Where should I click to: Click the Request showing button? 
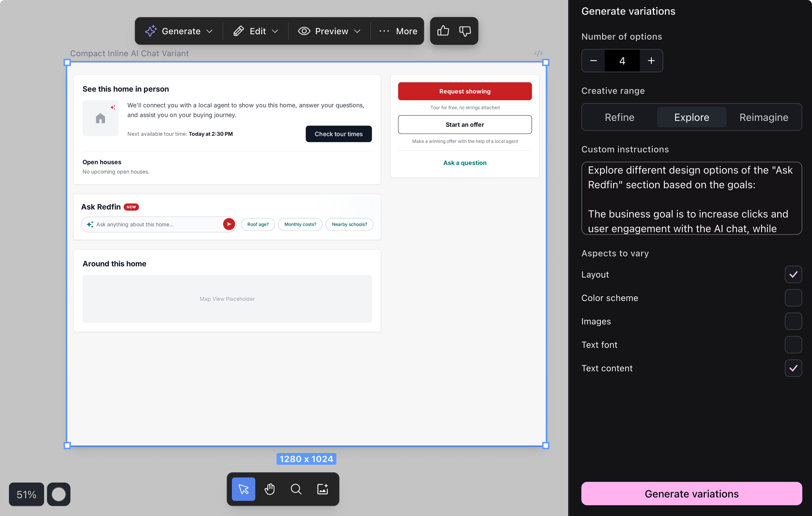[465, 92]
